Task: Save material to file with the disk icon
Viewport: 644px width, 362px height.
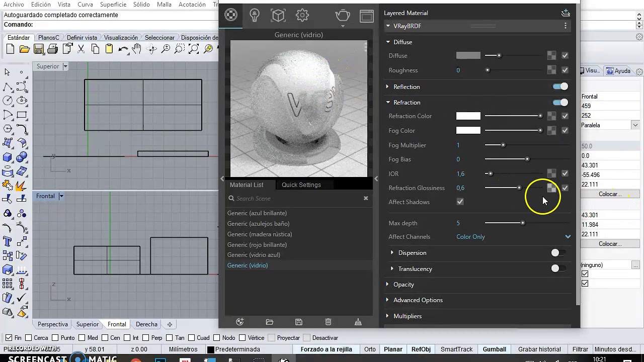Action: point(299,322)
